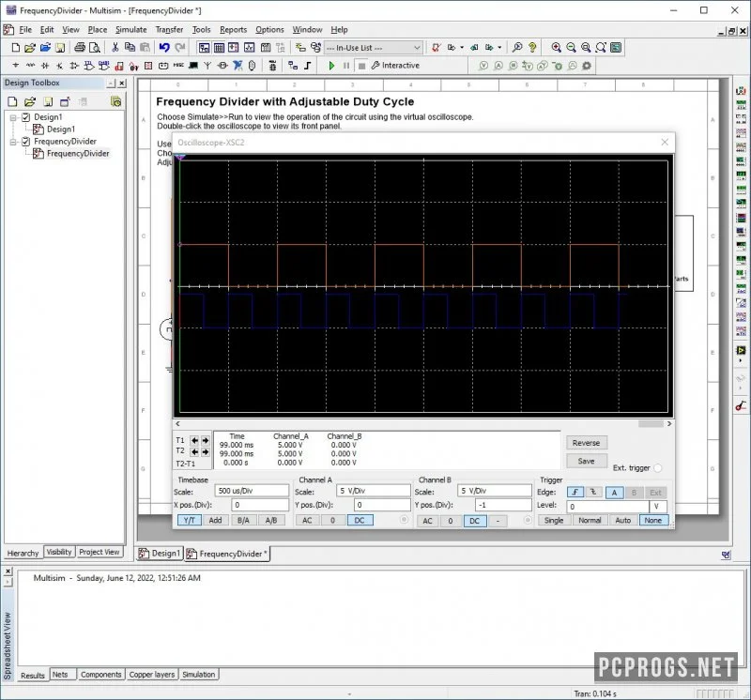This screenshot has width=751, height=700.
Task: Click the Print icon in the toolbar
Action: click(80, 48)
